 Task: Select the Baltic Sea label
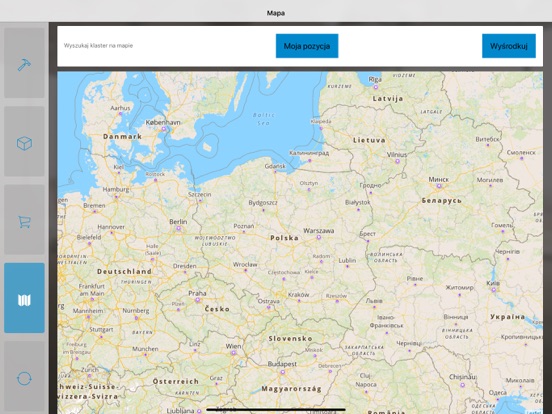(x=264, y=119)
